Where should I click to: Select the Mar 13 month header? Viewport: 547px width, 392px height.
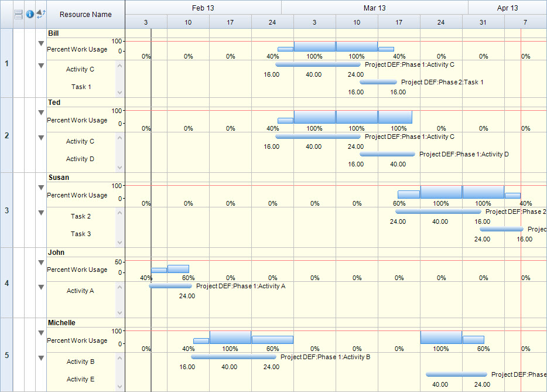point(375,8)
